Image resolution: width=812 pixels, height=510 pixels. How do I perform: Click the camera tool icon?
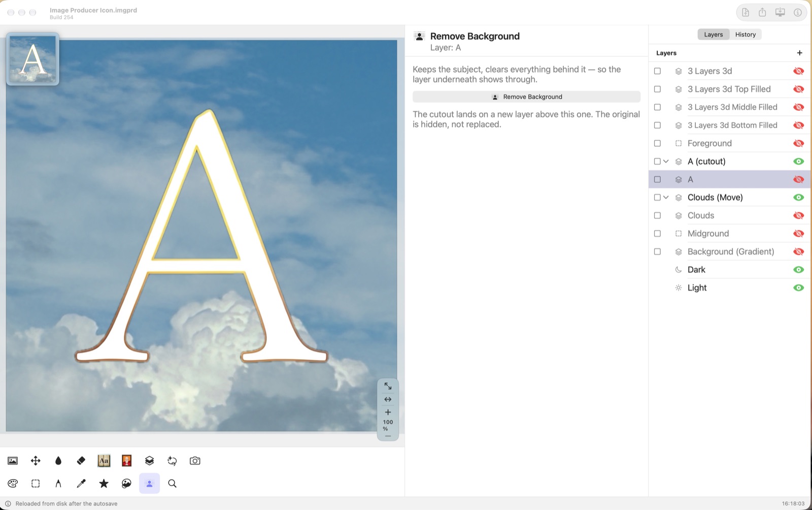click(195, 461)
